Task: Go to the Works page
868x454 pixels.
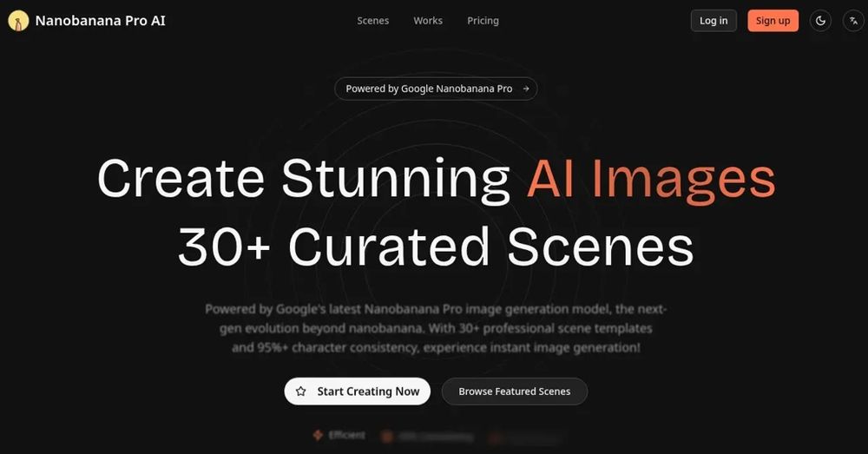Action: coord(428,21)
